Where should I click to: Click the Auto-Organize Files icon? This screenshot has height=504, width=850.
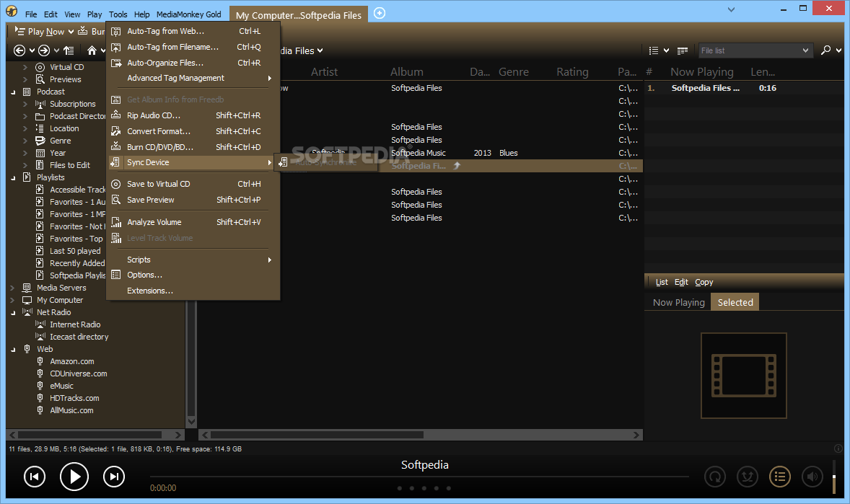pyautogui.click(x=116, y=63)
